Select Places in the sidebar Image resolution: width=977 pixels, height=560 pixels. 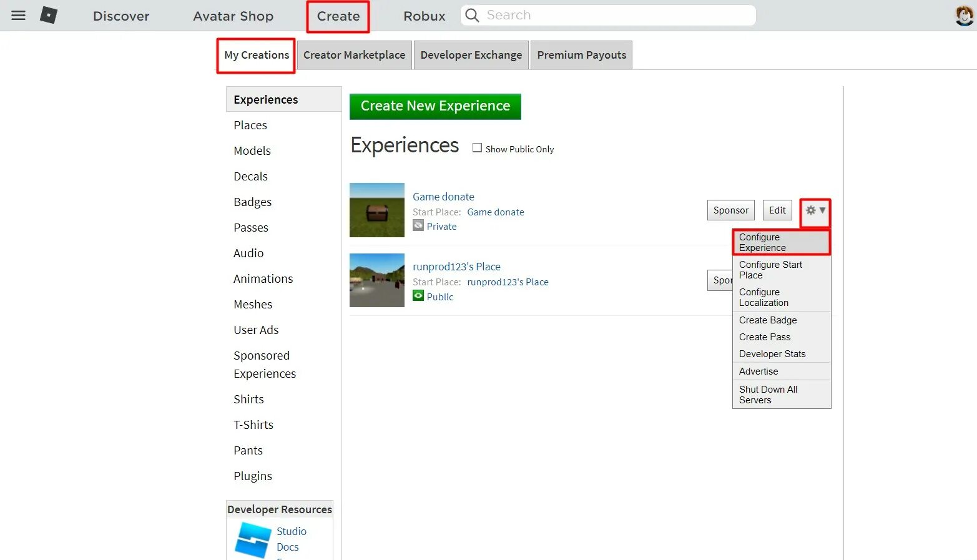250,125
